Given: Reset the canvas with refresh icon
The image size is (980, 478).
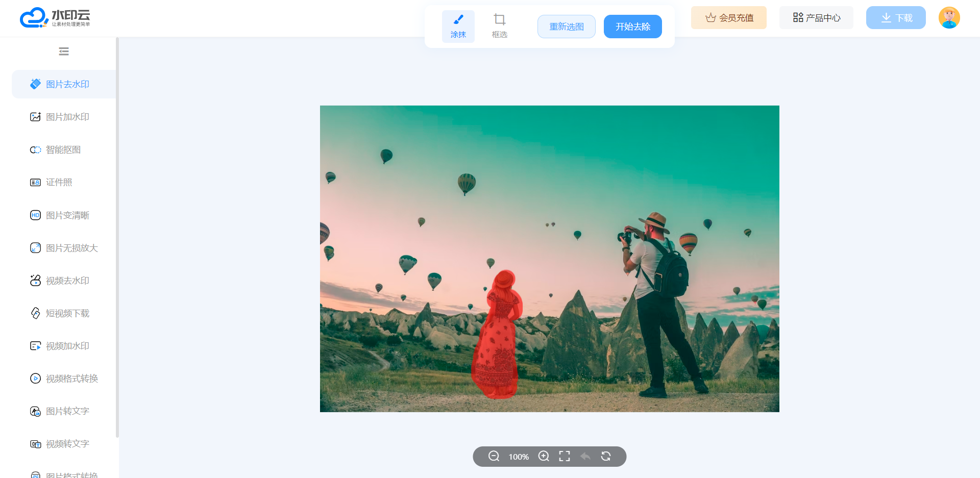Looking at the screenshot, I should point(606,456).
